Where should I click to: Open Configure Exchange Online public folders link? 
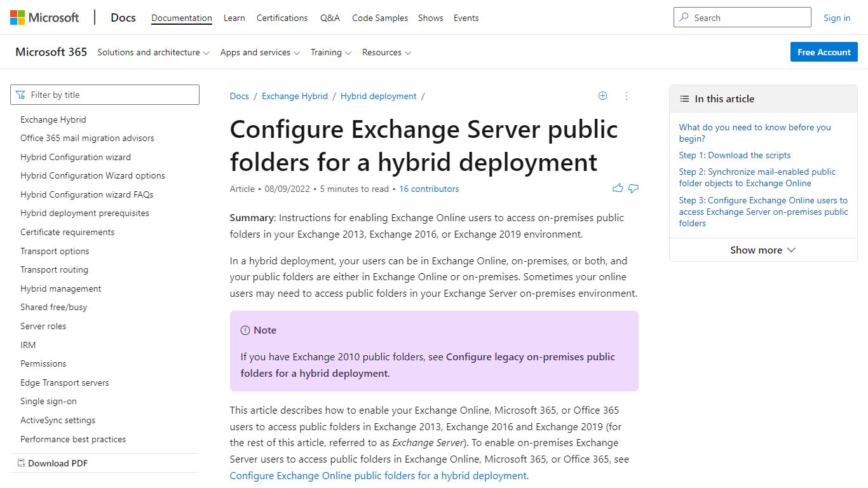pos(378,475)
